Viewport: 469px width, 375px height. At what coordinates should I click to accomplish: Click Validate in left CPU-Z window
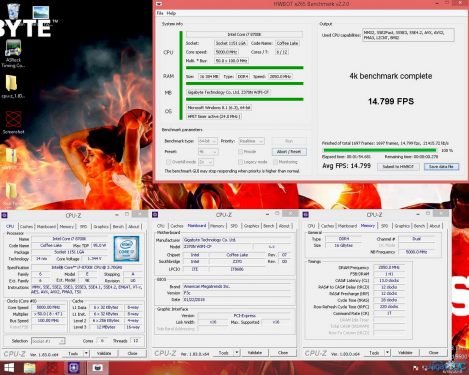point(104,353)
